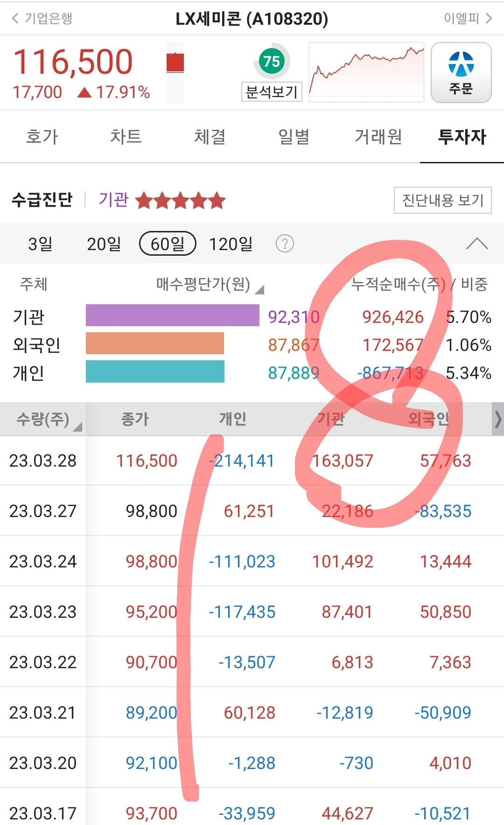Tap the -214,141 individual cell
Image resolution: width=504 pixels, height=825 pixels.
[242, 461]
